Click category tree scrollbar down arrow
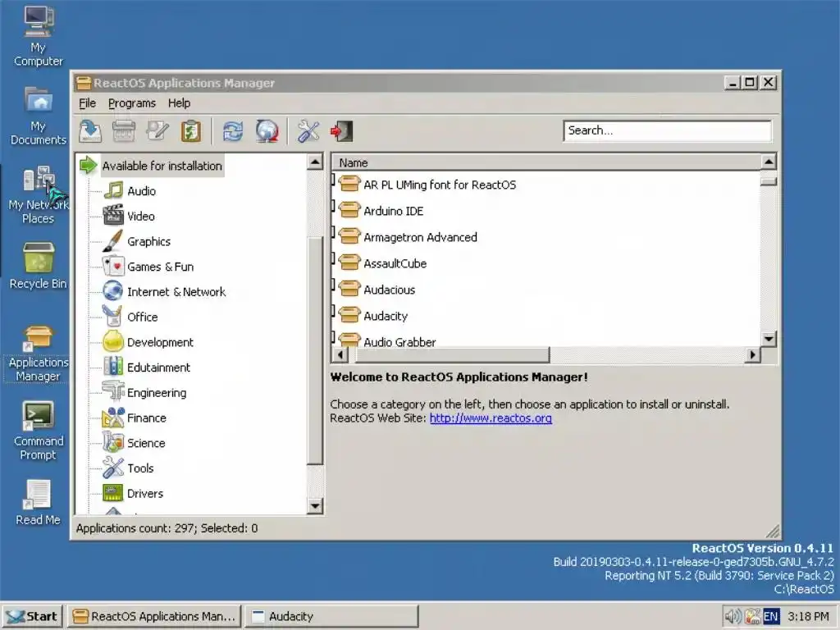This screenshot has width=840, height=630. 316,505
